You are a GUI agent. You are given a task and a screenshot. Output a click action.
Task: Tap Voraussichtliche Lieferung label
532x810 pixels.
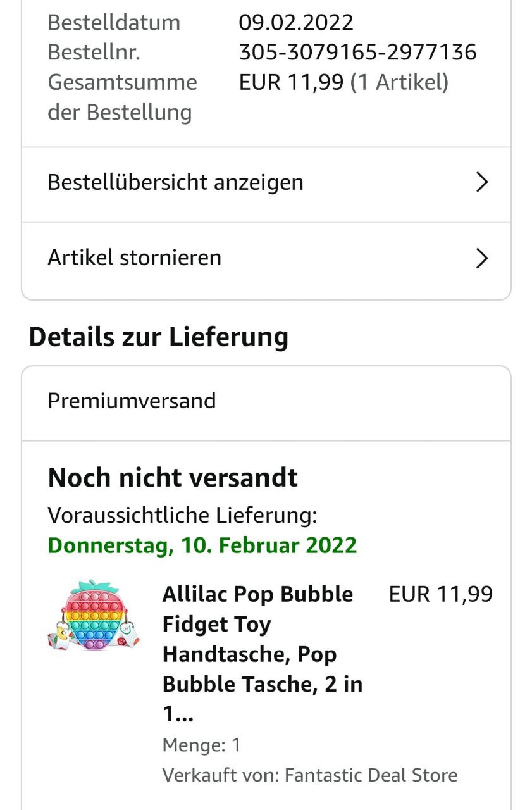pos(182,516)
